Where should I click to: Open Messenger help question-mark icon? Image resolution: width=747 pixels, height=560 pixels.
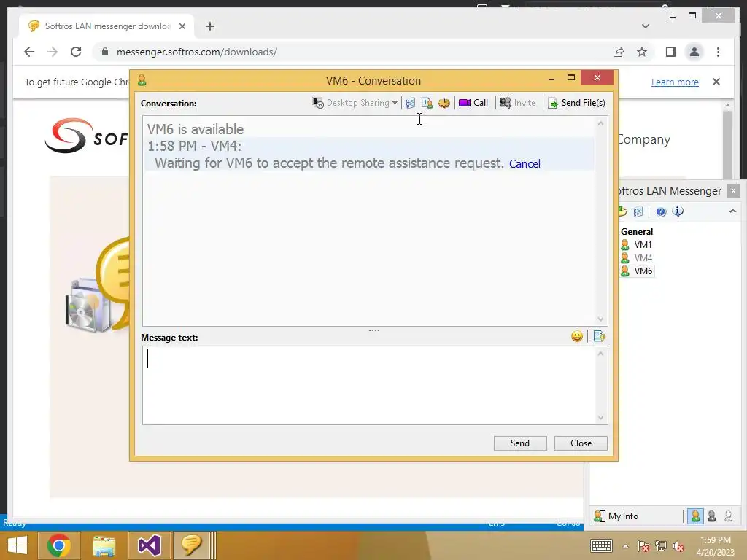click(x=661, y=211)
